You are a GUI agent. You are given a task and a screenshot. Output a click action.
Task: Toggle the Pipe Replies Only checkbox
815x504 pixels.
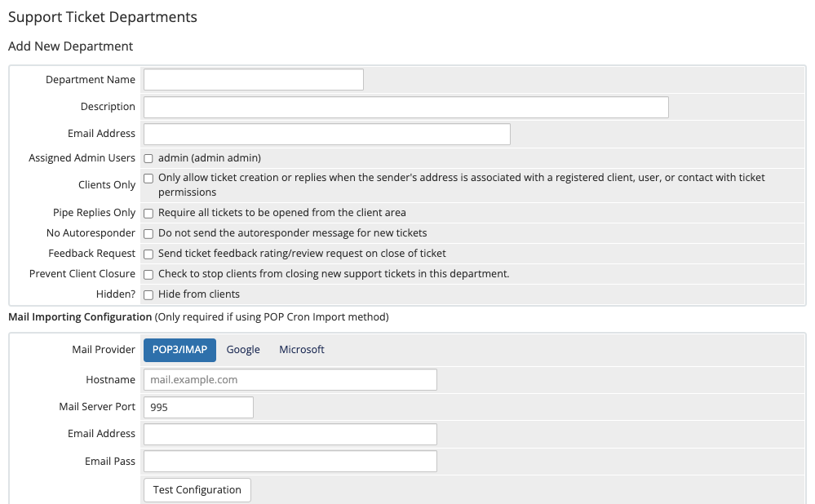148,214
